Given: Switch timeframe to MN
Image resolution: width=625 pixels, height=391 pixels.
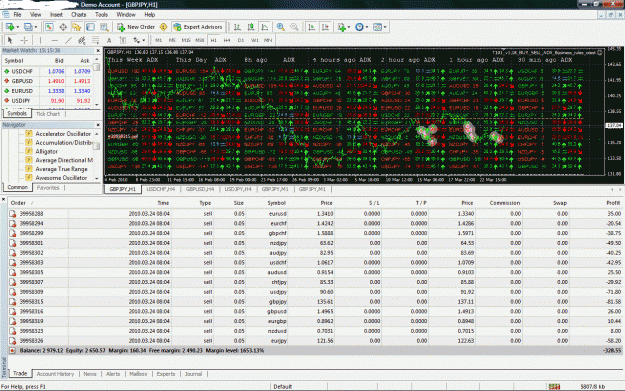Looking at the screenshot, I should coord(268,40).
